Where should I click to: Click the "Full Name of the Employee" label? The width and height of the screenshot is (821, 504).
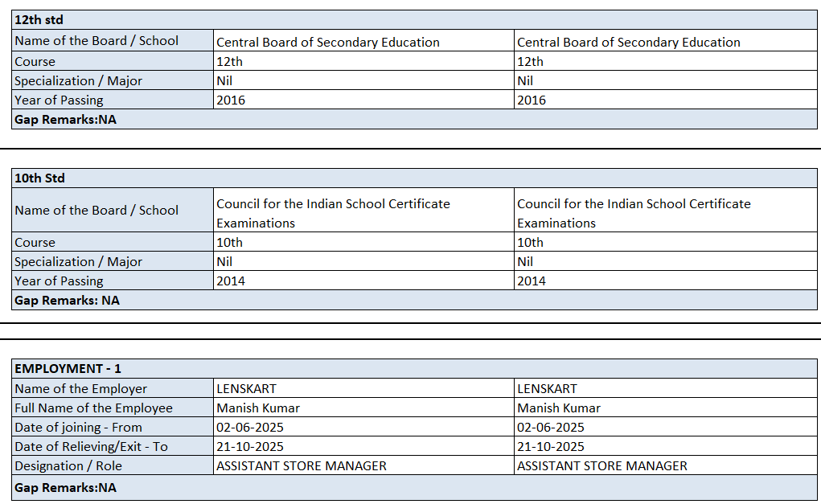tap(93, 408)
